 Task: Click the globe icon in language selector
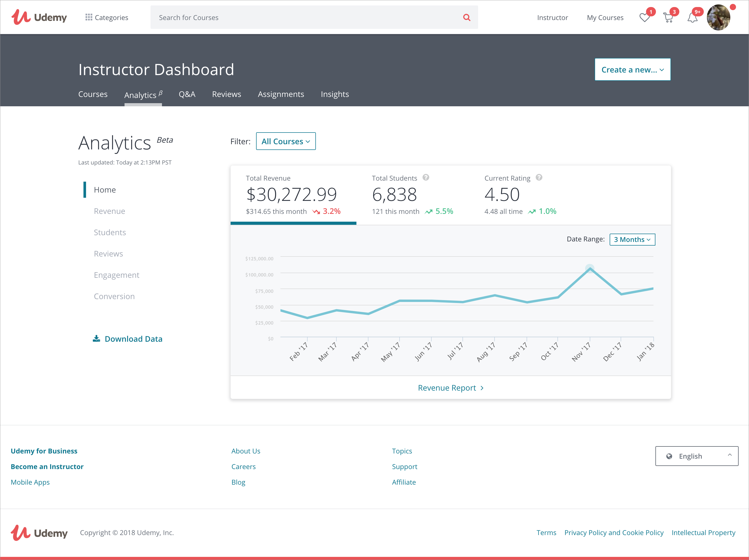[x=669, y=456]
